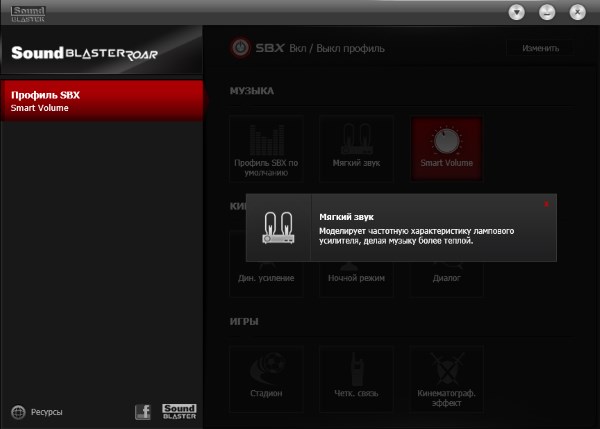
Task: Select the Четк. связь game profile
Action: (356, 379)
